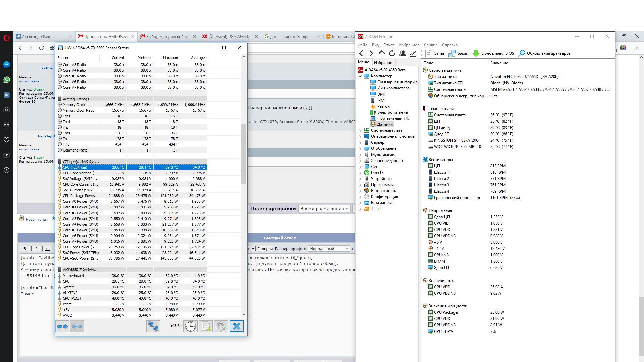644x362 pixels.
Task: Click HWiNFO reset clock icon
Action: pos(190,326)
